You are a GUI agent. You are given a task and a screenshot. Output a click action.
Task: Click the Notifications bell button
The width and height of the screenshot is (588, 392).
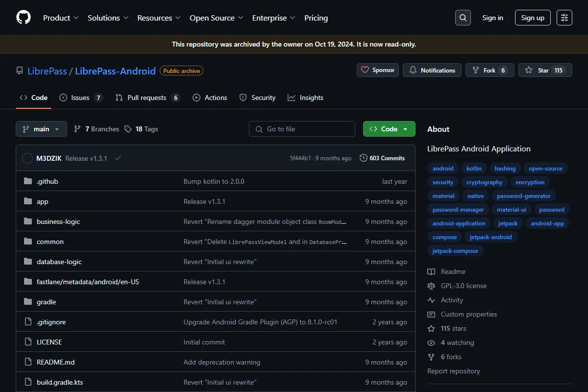pos(432,70)
